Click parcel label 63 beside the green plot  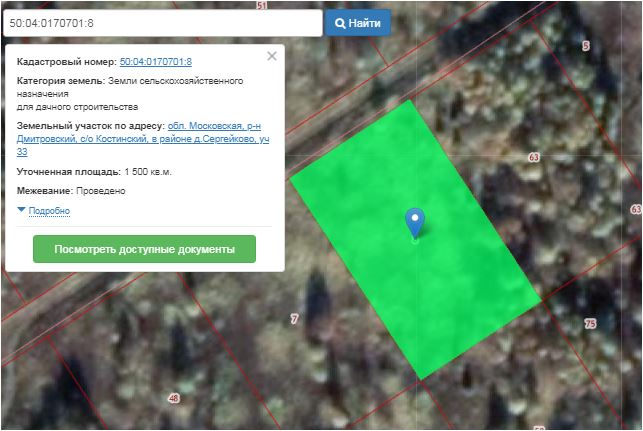pos(534,158)
